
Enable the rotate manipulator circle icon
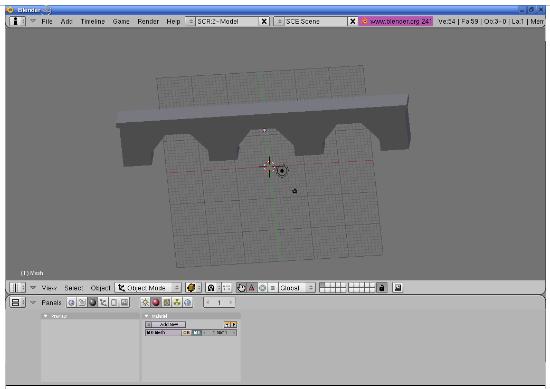(x=262, y=288)
